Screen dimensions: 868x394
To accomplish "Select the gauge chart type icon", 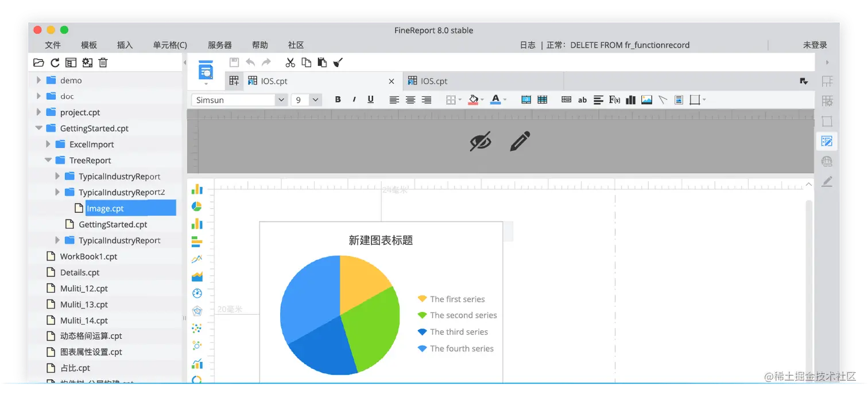I will [197, 293].
